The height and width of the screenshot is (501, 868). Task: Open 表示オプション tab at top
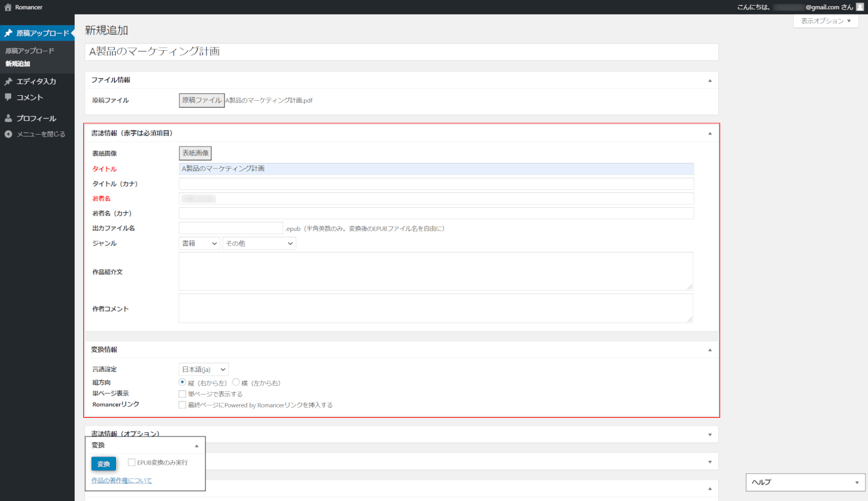coord(825,21)
